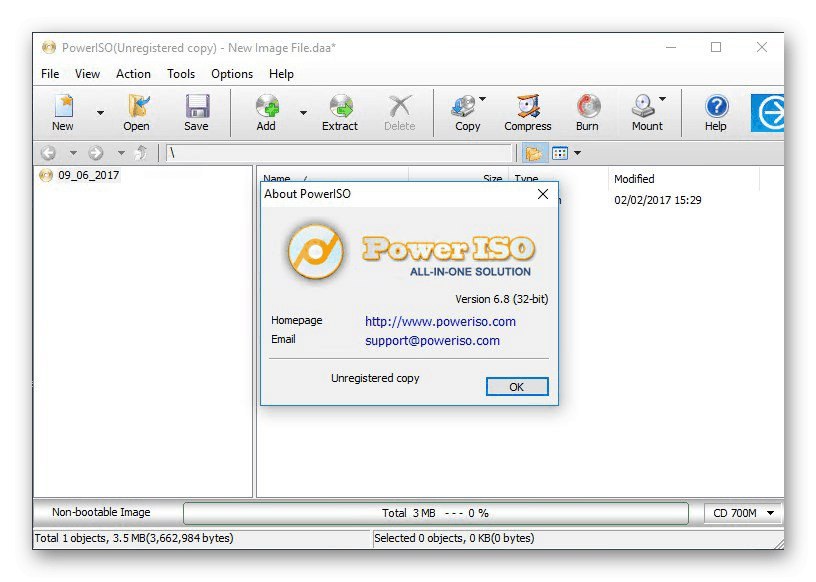The image size is (816, 582).
Task: Open the File menu
Action: point(50,74)
